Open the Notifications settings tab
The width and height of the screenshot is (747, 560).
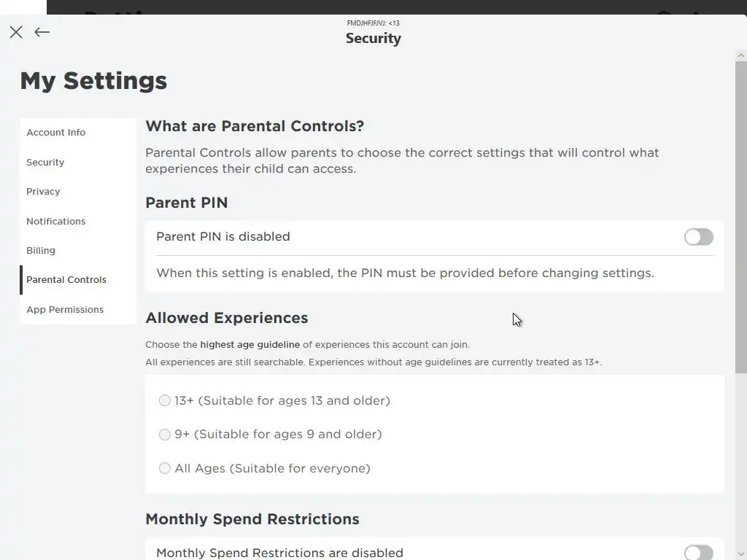56,222
